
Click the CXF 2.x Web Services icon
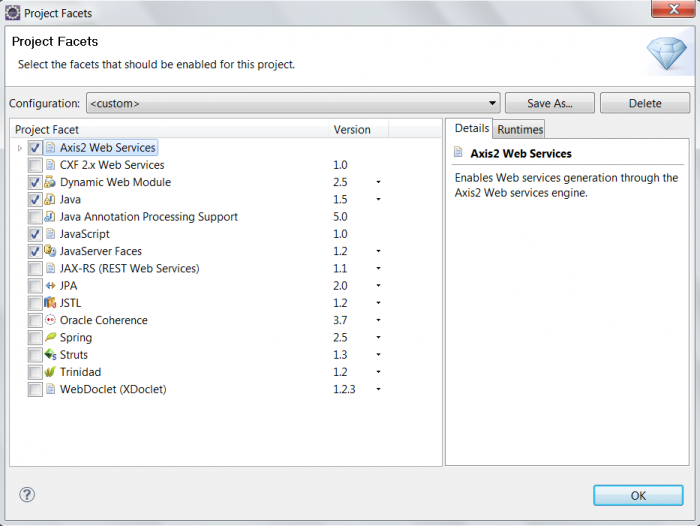(x=50, y=165)
